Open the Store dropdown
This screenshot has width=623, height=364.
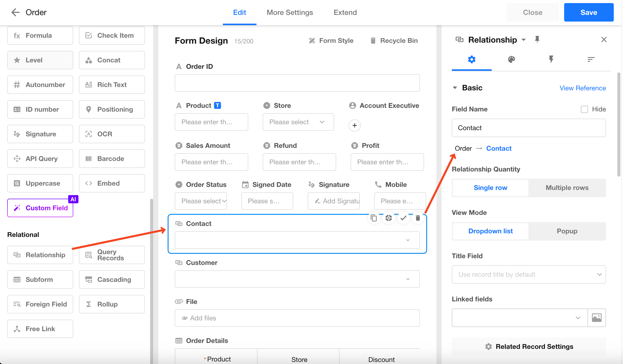click(x=298, y=122)
